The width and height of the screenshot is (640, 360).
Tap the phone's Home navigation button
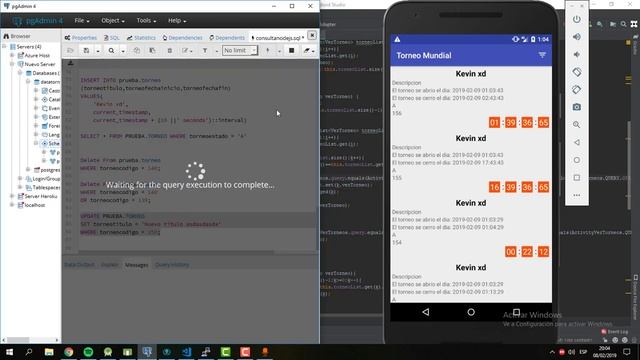471,312
